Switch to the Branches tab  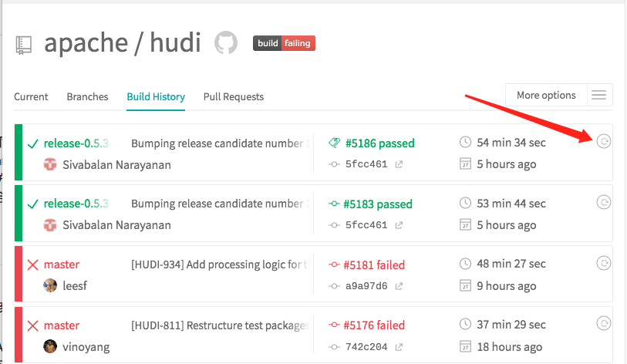[x=87, y=97]
